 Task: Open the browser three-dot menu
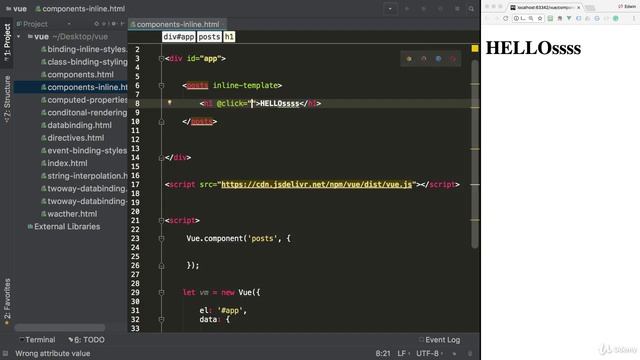point(634,18)
